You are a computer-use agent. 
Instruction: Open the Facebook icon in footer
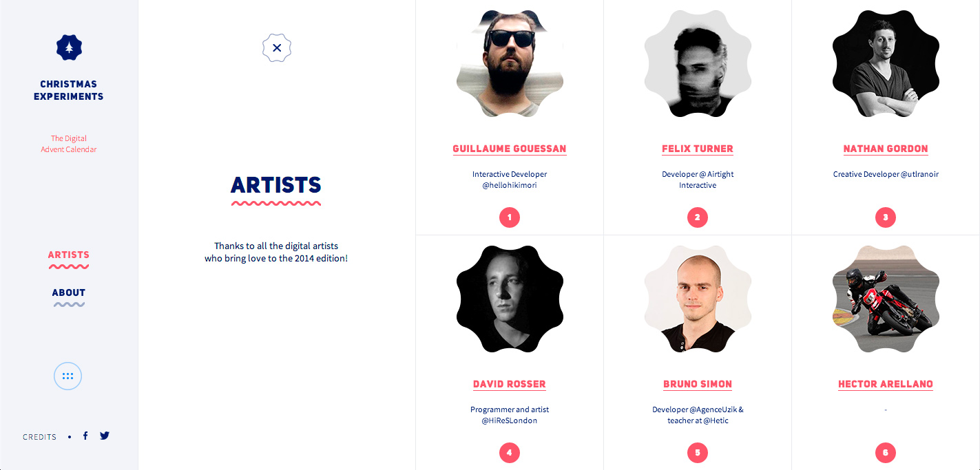pos(85,436)
